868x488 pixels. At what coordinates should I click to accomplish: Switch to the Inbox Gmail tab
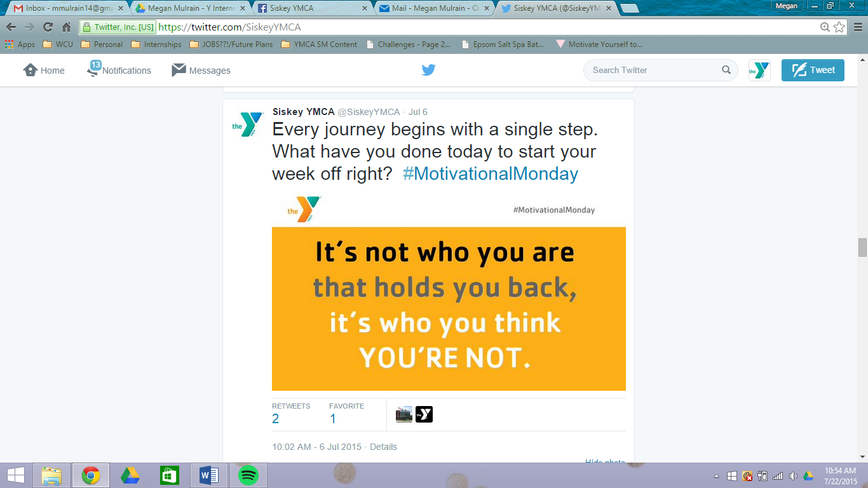coord(65,8)
